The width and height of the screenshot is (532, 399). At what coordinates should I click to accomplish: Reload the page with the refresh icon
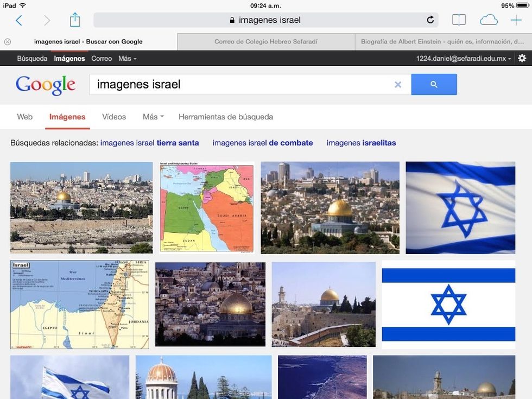[430, 20]
